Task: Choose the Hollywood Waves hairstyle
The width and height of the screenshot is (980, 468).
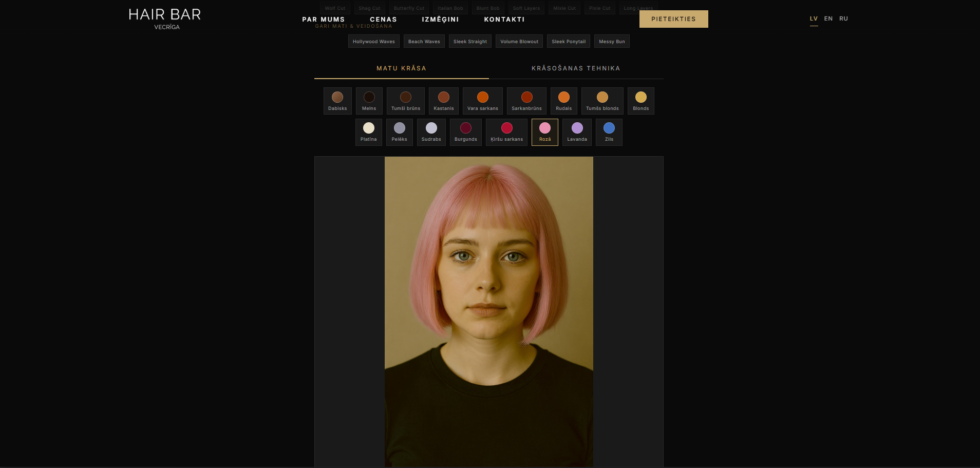Action: coord(374,42)
